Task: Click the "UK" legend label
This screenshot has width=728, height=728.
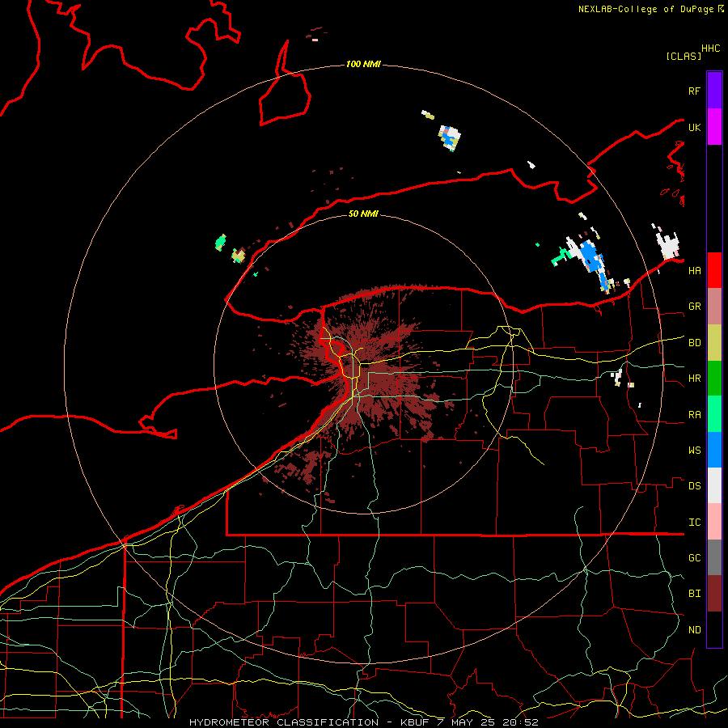Action: point(695,127)
